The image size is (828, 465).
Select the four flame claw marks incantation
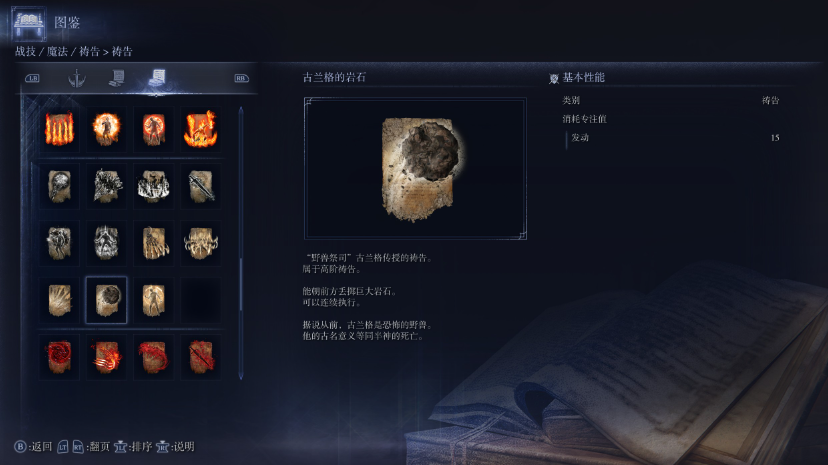point(59,129)
